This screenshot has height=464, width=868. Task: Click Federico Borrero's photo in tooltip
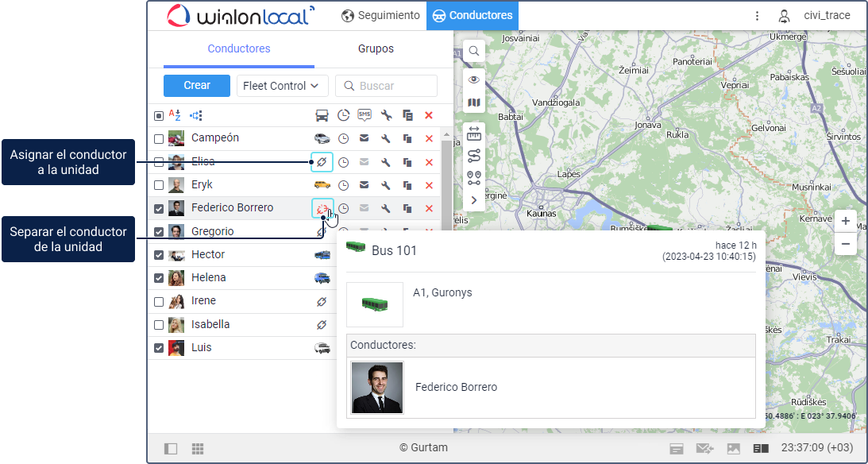tap(377, 388)
